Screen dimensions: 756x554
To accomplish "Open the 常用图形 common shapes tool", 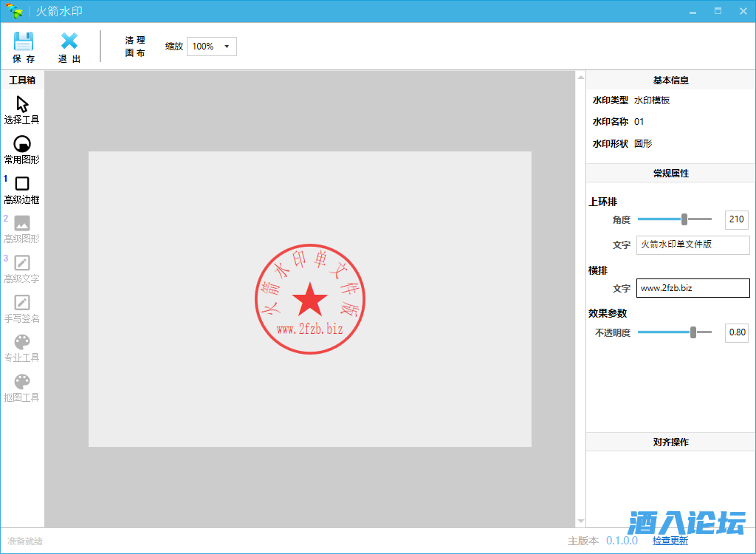I will 22,144.
